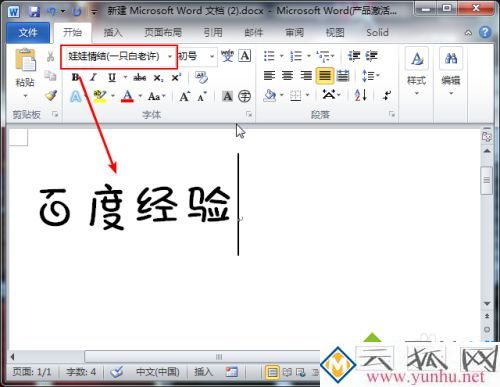
Task: Toggle Underline formatting
Action: click(112, 77)
